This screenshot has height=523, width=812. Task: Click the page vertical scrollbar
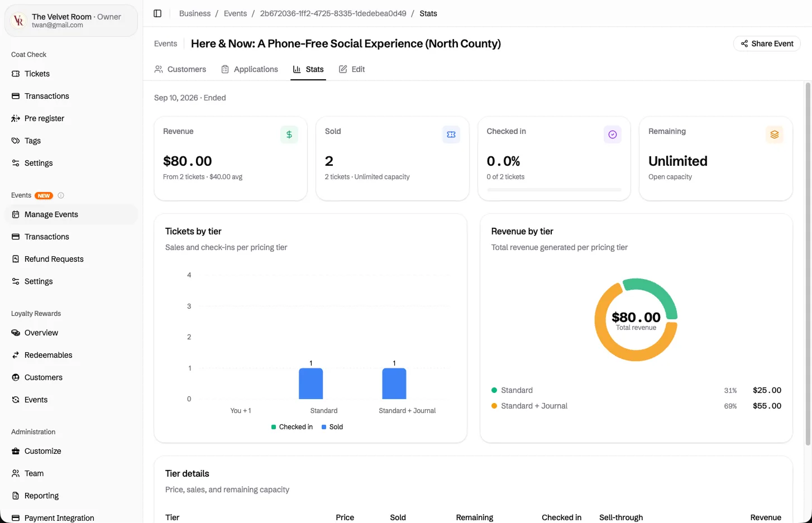[x=808, y=263]
